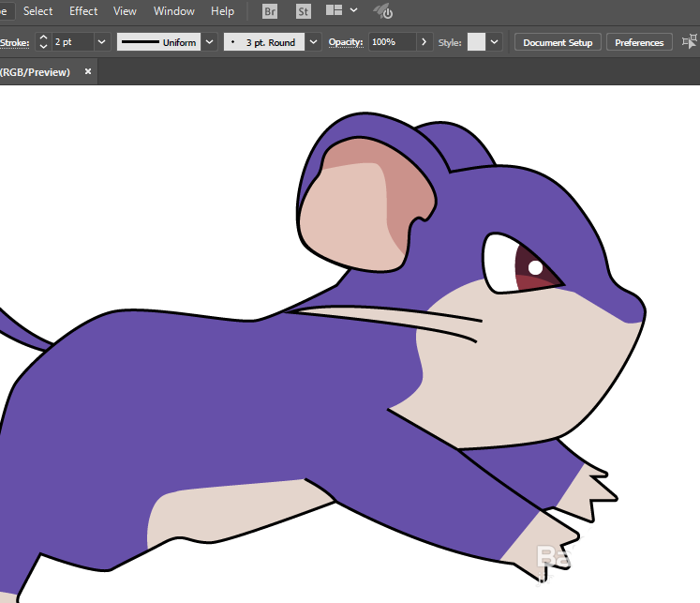Viewport: 700px width, 603px height.
Task: Click the Opacity percentage field
Action: [391, 42]
